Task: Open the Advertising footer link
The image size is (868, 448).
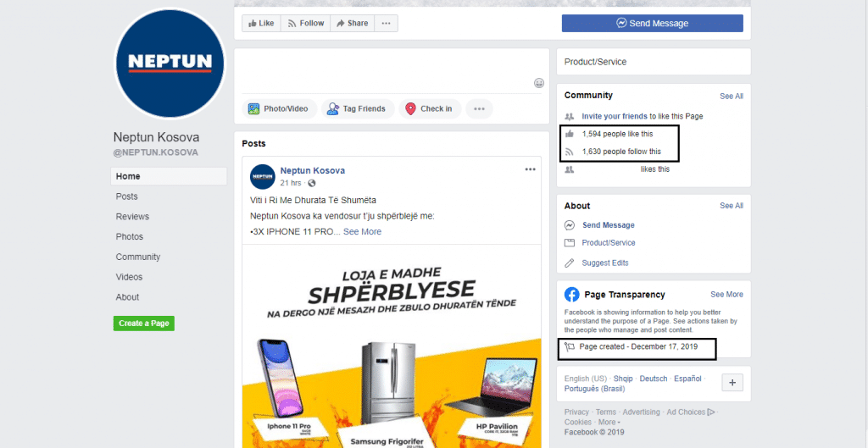Action: tap(641, 412)
